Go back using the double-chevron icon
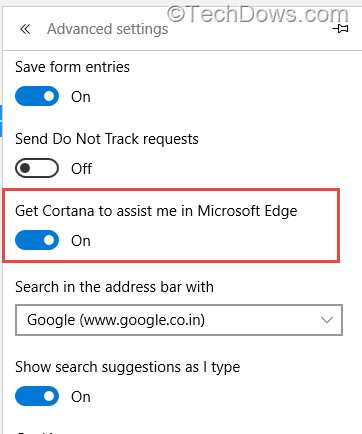362x434 pixels. click(x=25, y=29)
